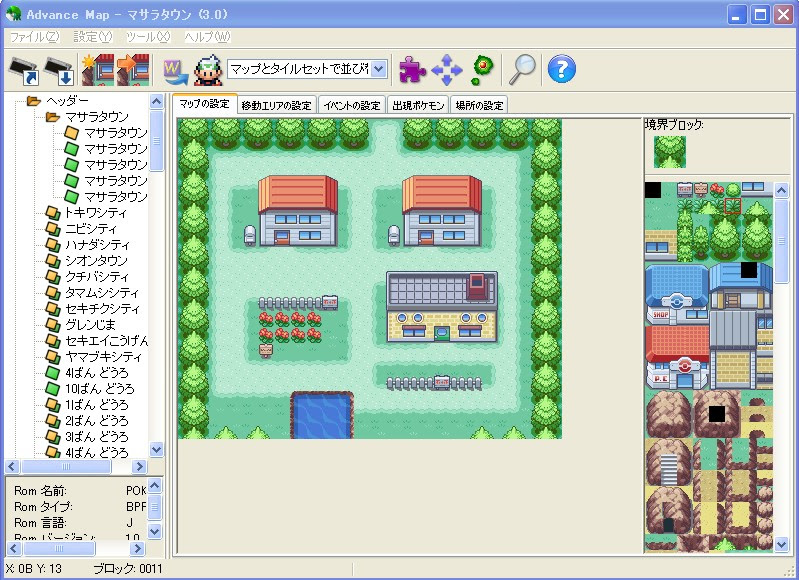Click map tree scroll right arrow
The width and height of the screenshot is (799, 580).
click(x=139, y=466)
